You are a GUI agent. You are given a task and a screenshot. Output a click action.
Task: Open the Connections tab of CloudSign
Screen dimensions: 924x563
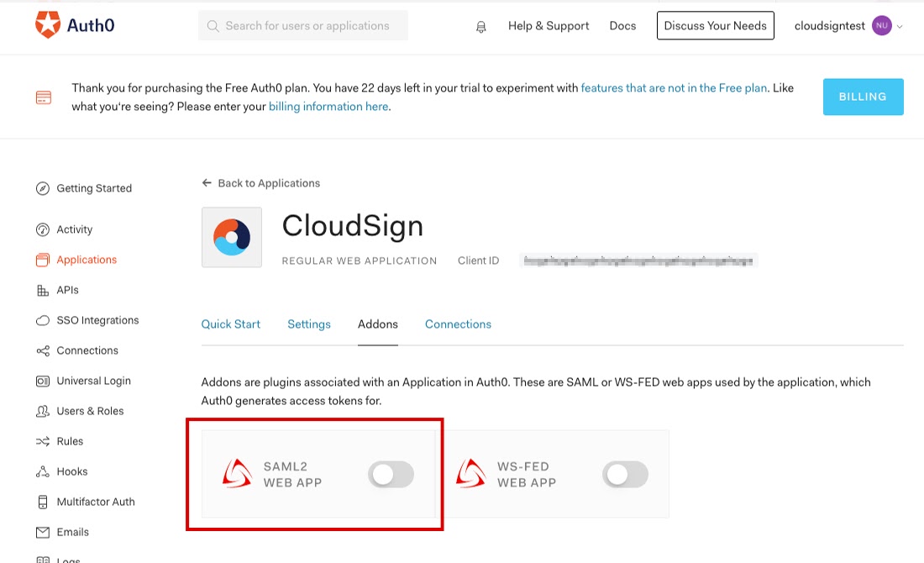click(458, 324)
